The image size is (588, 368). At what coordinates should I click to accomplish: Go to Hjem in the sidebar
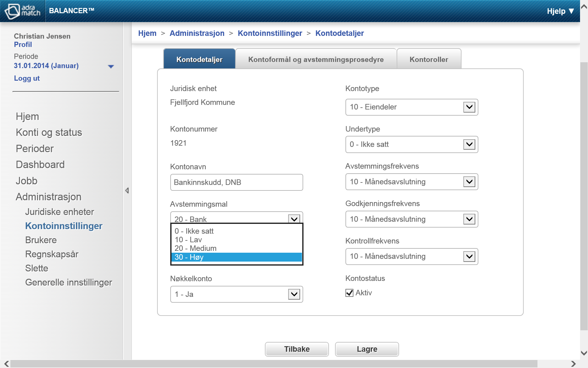point(27,117)
